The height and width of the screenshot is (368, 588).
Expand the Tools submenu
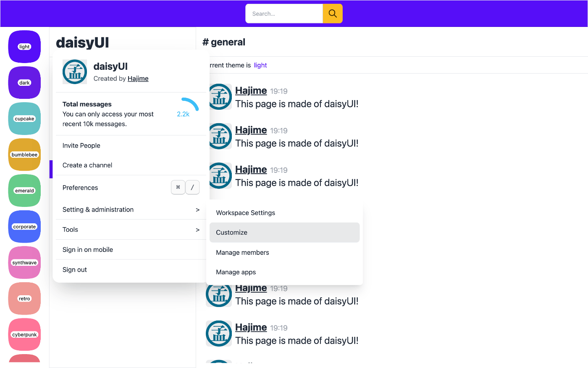coord(131,230)
